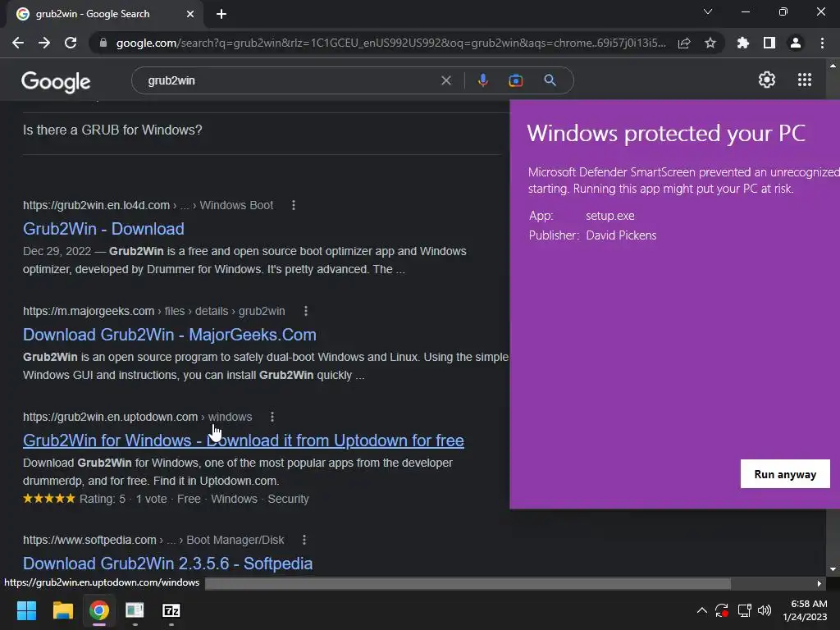The width and height of the screenshot is (840, 630).
Task: Close the grub2win Google Search tab
Action: [x=190, y=14]
